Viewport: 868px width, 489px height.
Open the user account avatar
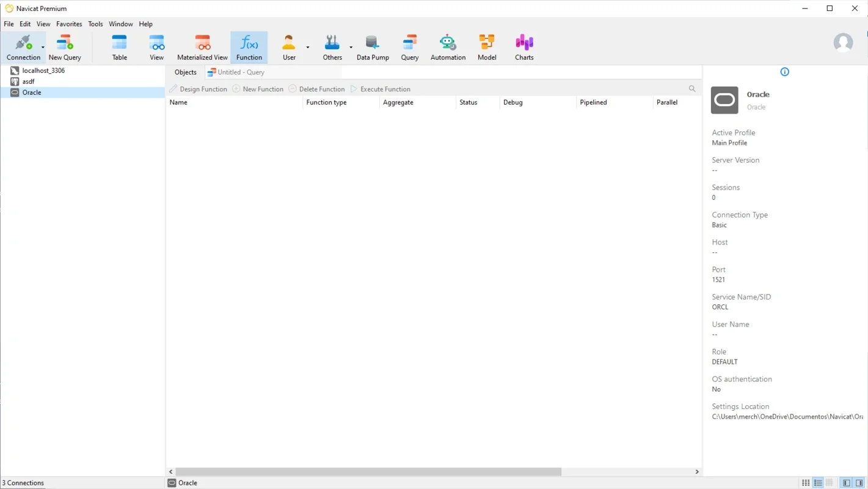click(x=843, y=42)
